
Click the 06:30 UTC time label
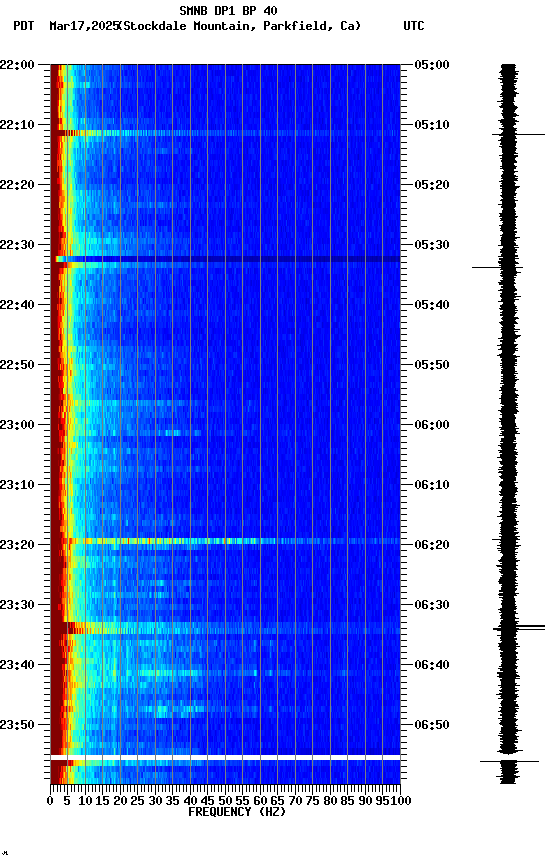tap(431, 605)
